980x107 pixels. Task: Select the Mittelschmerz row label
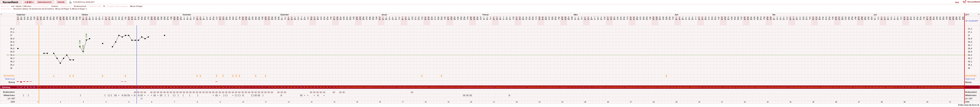click(x=9, y=95)
